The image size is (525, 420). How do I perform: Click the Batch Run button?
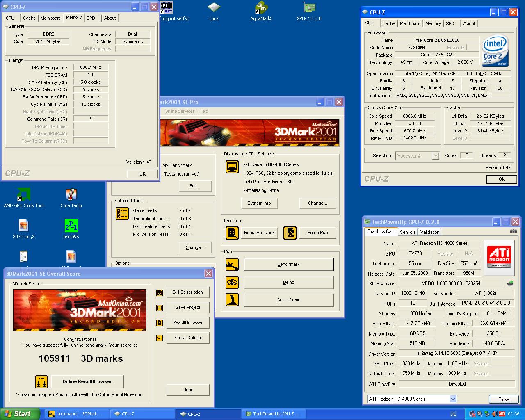pyautogui.click(x=317, y=233)
